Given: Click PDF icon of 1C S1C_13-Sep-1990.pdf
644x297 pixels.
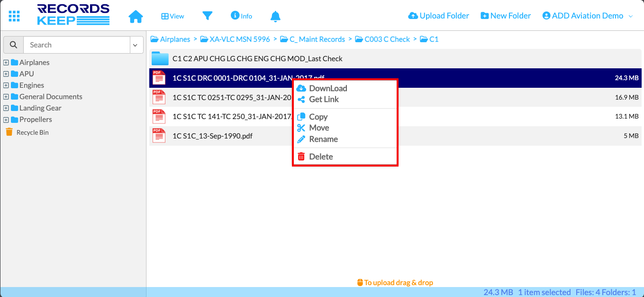Looking at the screenshot, I should (x=159, y=136).
